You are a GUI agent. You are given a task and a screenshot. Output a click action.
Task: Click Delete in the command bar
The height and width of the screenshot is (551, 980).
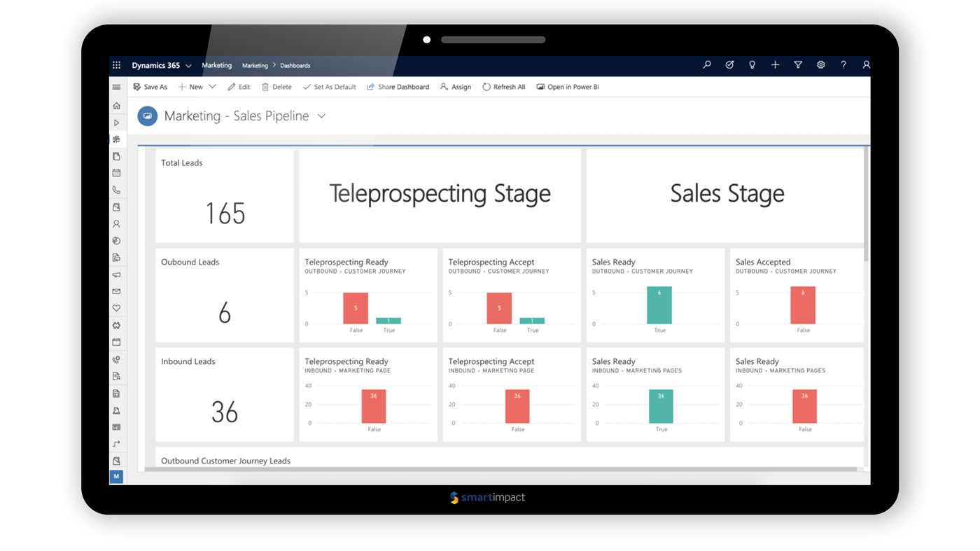click(276, 87)
